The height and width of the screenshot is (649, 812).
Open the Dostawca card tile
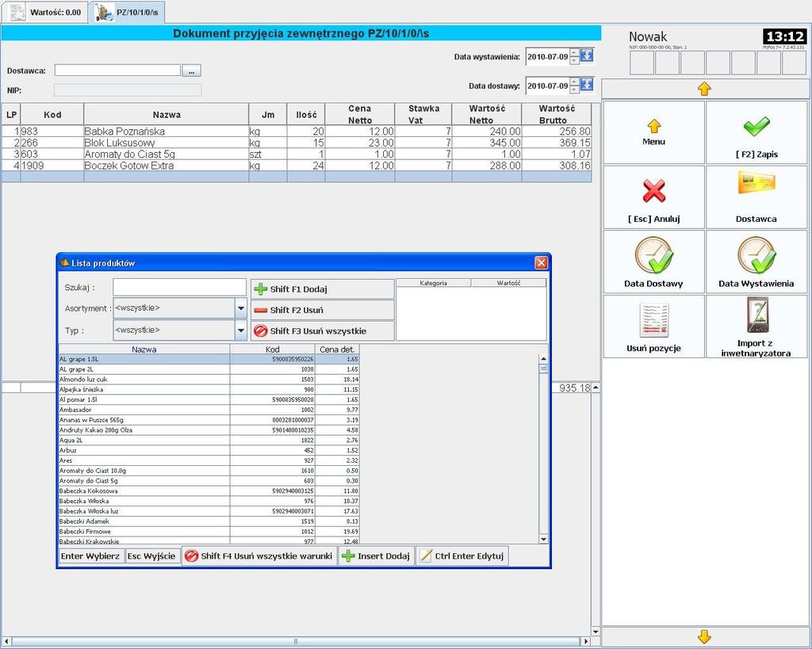pyautogui.click(x=756, y=197)
